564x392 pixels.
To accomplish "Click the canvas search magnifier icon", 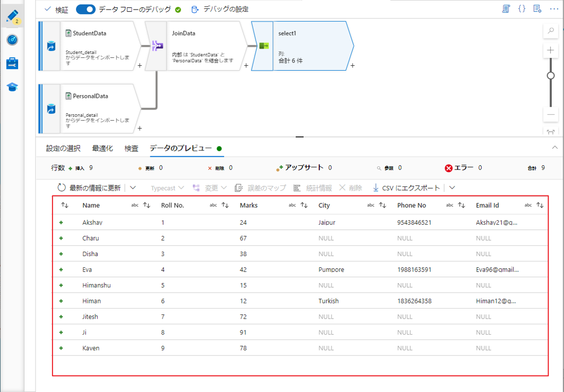I will tap(551, 31).
